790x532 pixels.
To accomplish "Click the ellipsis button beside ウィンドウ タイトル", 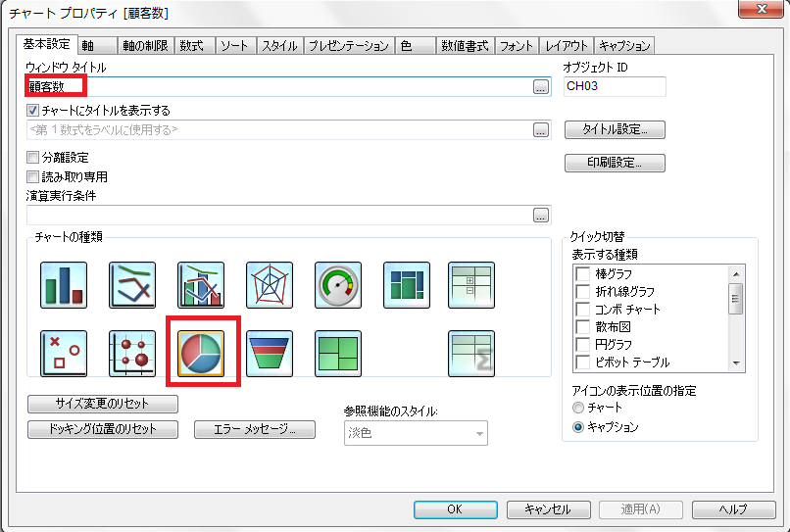I will coord(540,87).
